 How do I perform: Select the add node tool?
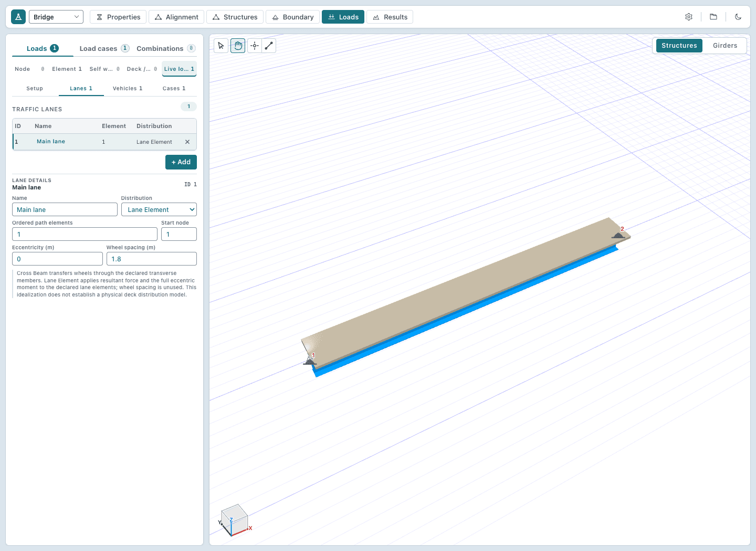255,46
